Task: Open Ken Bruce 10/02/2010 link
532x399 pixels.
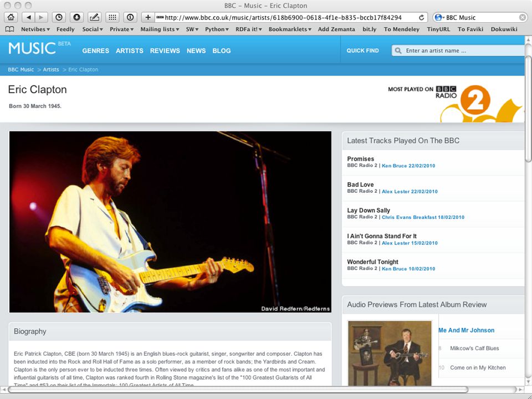Action: coord(408,269)
